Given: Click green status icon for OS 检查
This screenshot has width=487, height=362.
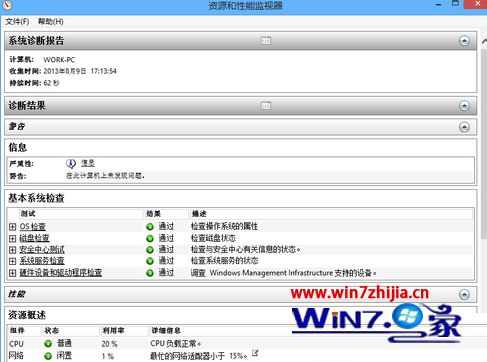Looking at the screenshot, I should pyautogui.click(x=150, y=227).
